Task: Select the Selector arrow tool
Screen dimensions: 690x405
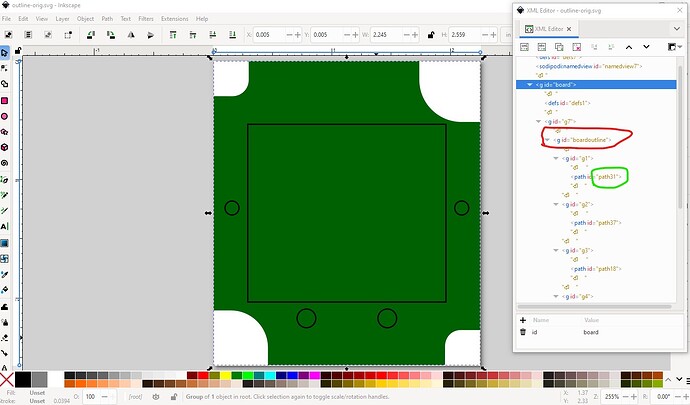Action: pos(5,52)
